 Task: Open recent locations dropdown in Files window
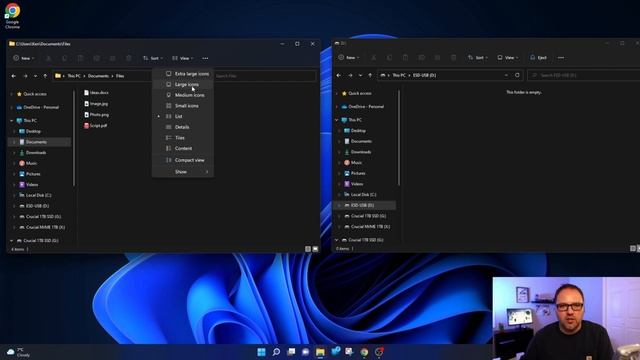pos(35,76)
